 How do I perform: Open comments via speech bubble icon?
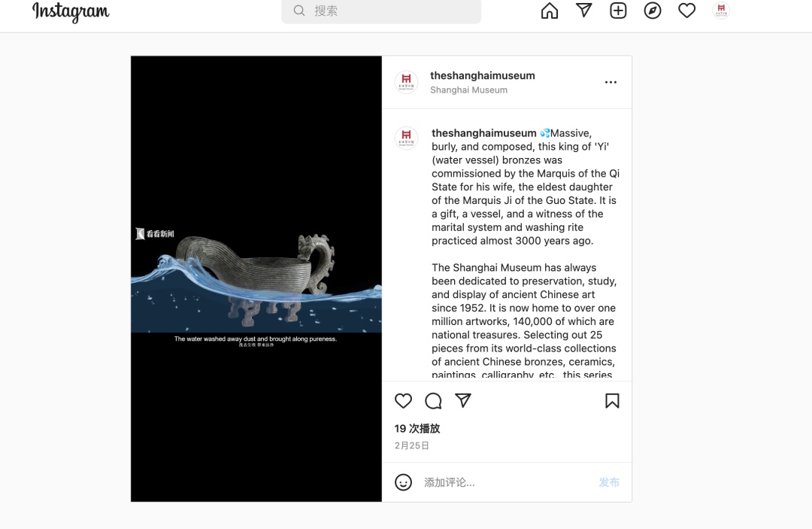click(433, 400)
